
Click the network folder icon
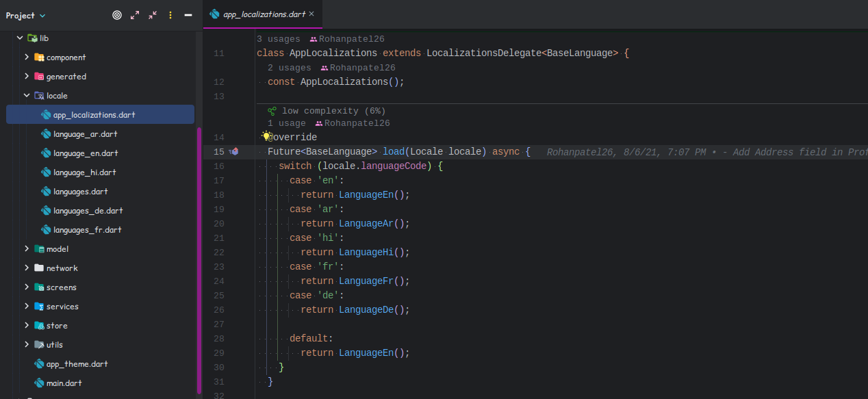tap(39, 268)
